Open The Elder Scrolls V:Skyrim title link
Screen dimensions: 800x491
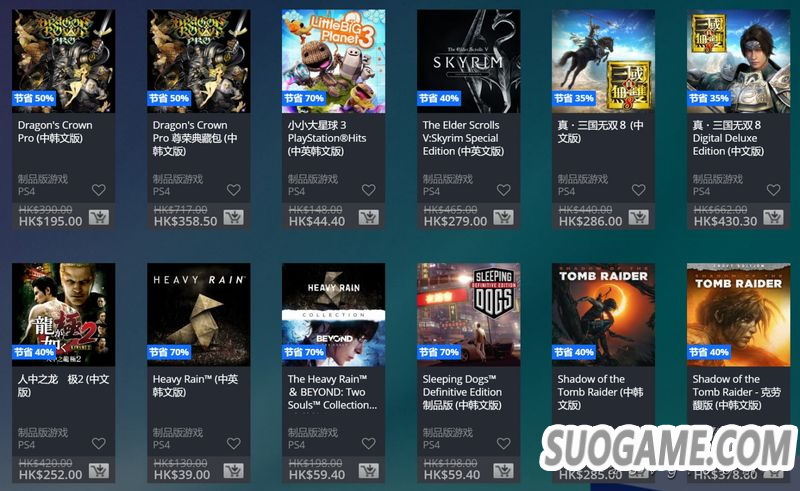point(463,138)
